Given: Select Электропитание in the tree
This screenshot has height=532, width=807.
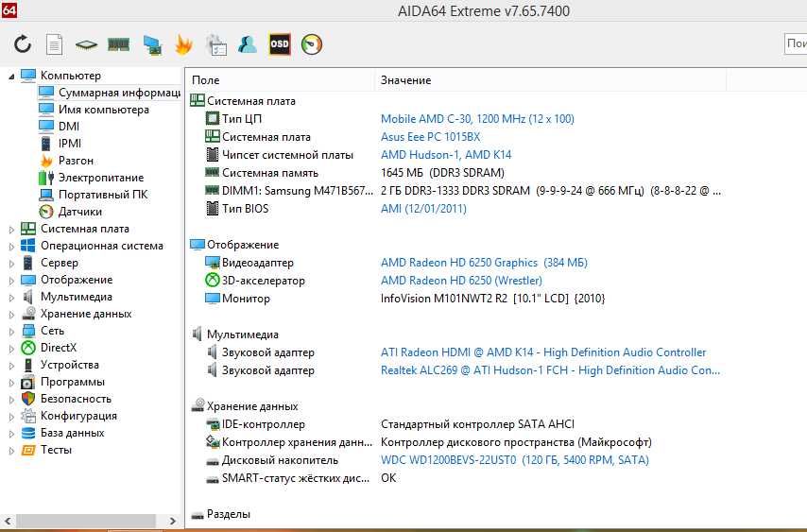Looking at the screenshot, I should tap(101, 178).
